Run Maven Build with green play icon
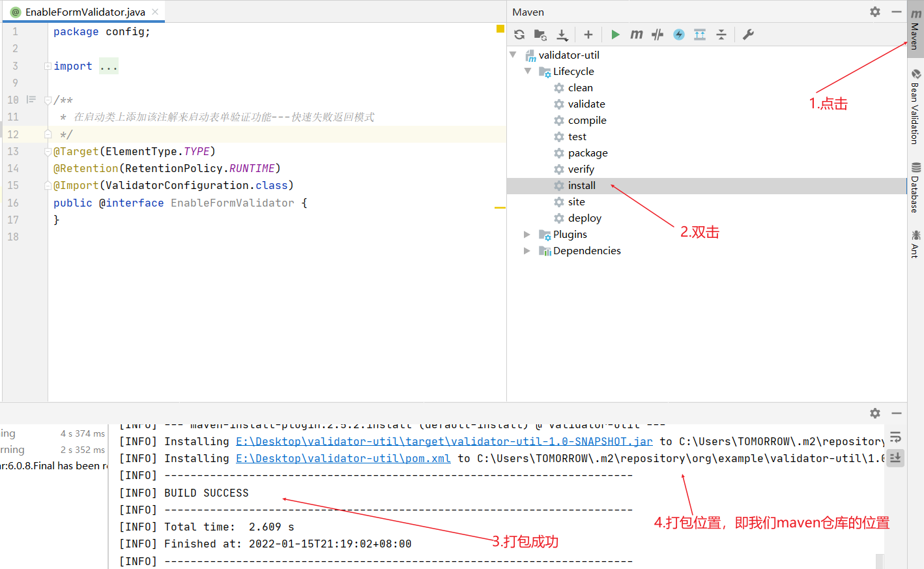This screenshot has height=569, width=924. [x=615, y=35]
